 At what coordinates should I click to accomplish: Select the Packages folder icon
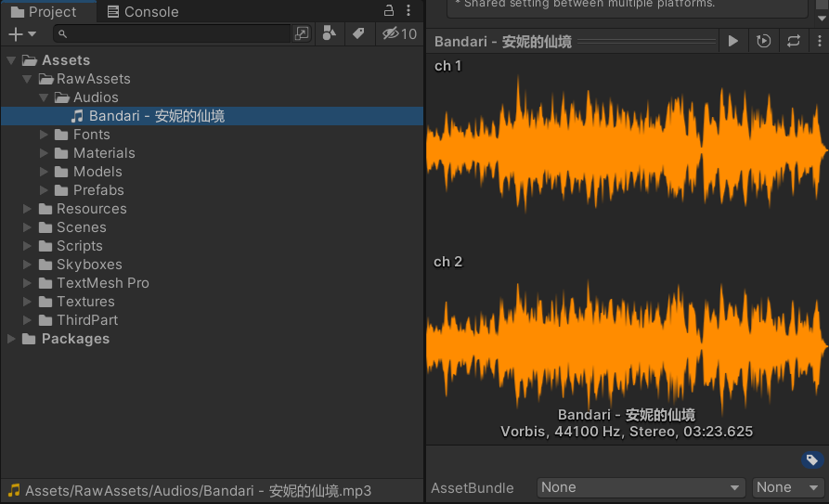click(29, 339)
